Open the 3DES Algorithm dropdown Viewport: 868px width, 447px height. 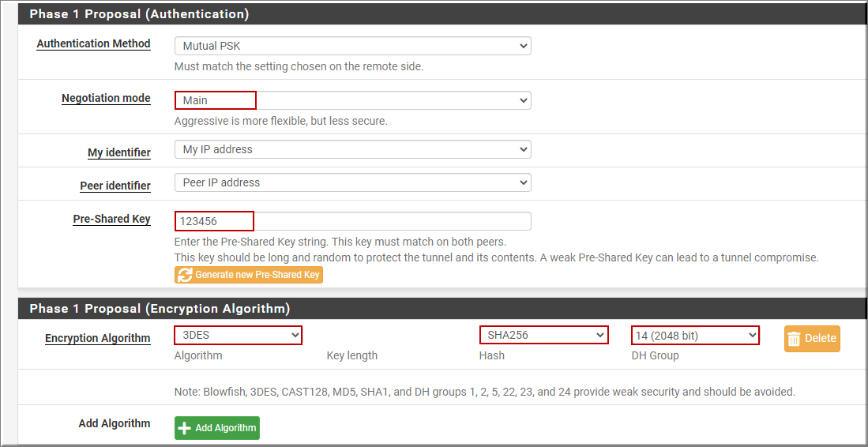[239, 335]
